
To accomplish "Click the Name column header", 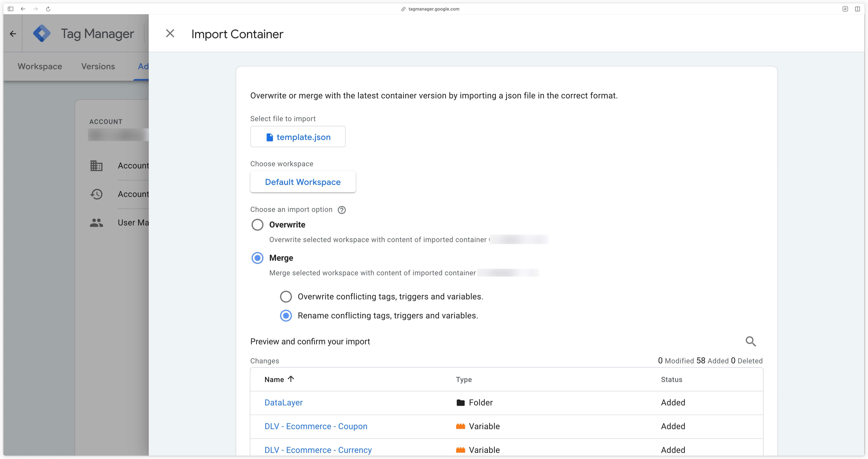I will pos(274,379).
